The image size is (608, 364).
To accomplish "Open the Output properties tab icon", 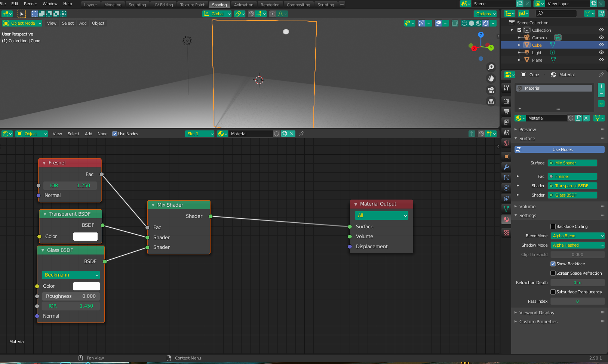I will (506, 111).
